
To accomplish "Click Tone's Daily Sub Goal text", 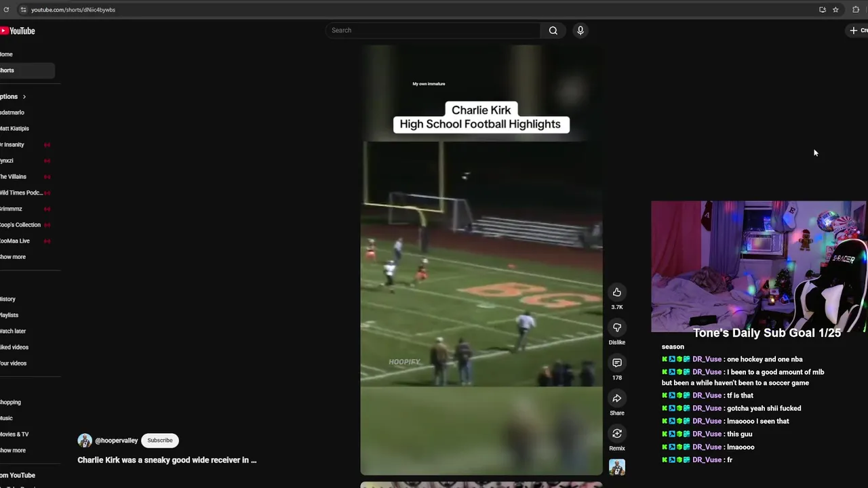I will coord(766,333).
